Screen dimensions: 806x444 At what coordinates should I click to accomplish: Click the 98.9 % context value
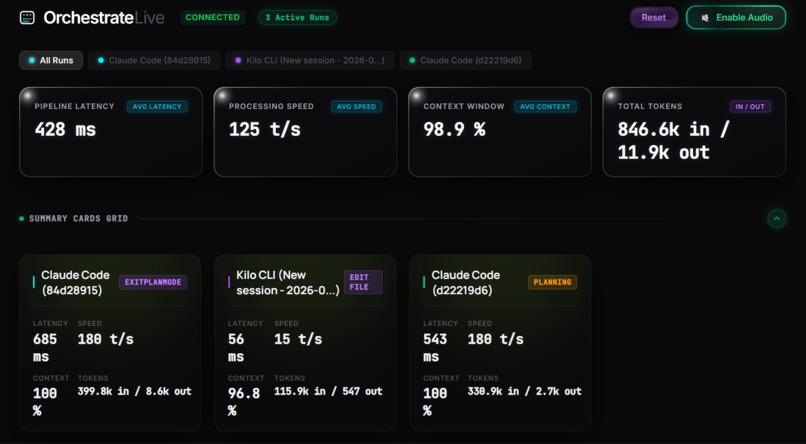click(454, 130)
